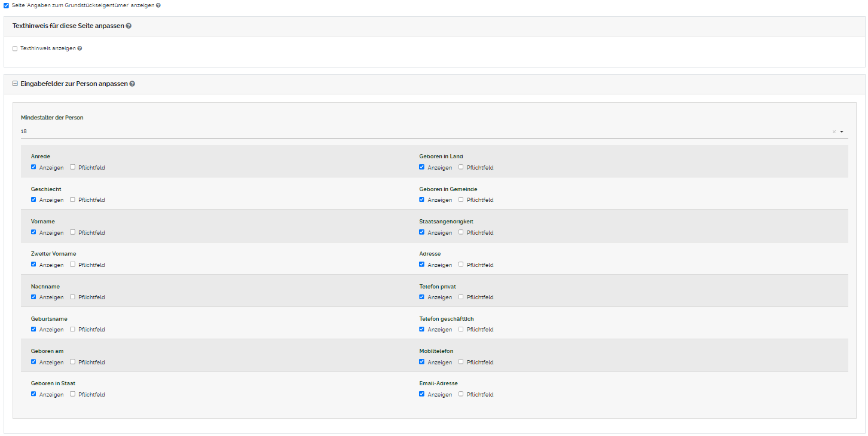This screenshot has height=436, width=868.
Task: Click help icon after 'Grundstückseigentümer anzeigen'
Action: click(x=158, y=5)
